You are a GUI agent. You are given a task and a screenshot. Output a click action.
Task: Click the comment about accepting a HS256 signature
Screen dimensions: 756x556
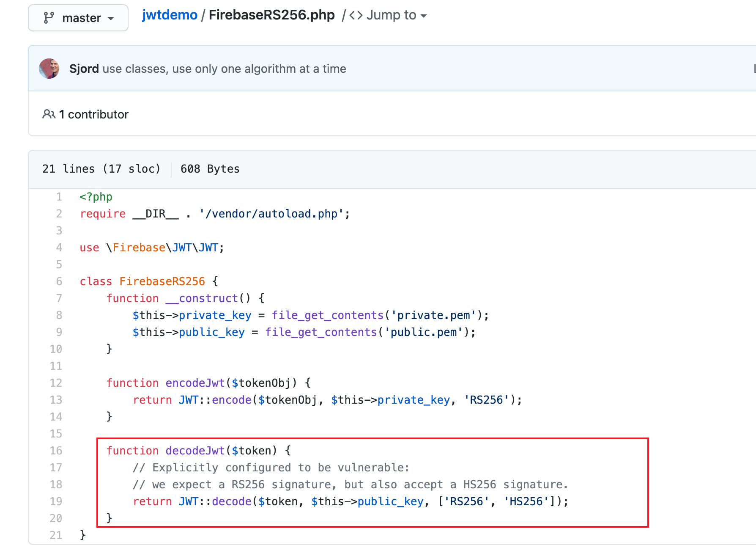click(350, 484)
